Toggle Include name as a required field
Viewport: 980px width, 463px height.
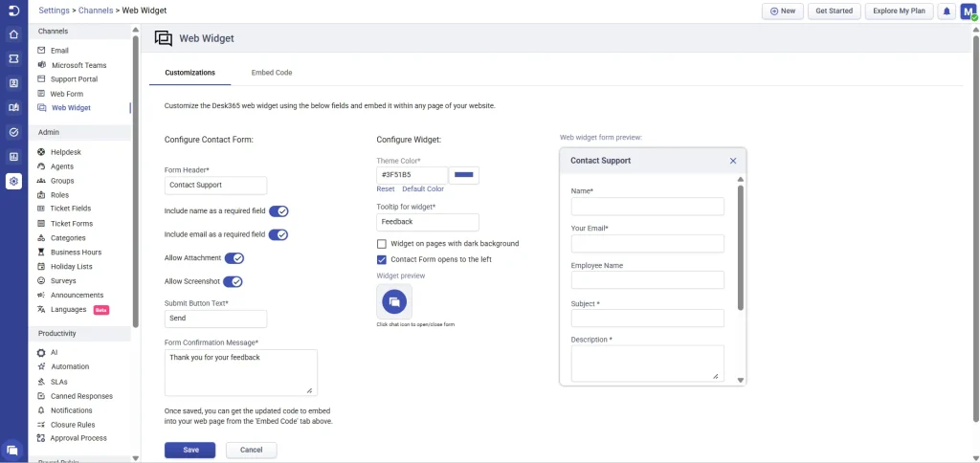point(278,211)
